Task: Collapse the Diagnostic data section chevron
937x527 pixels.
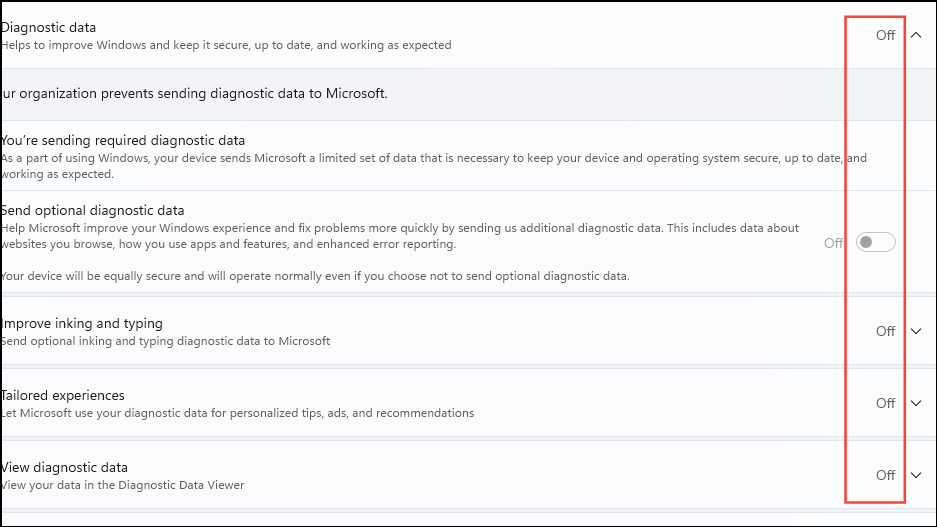Action: pos(917,35)
